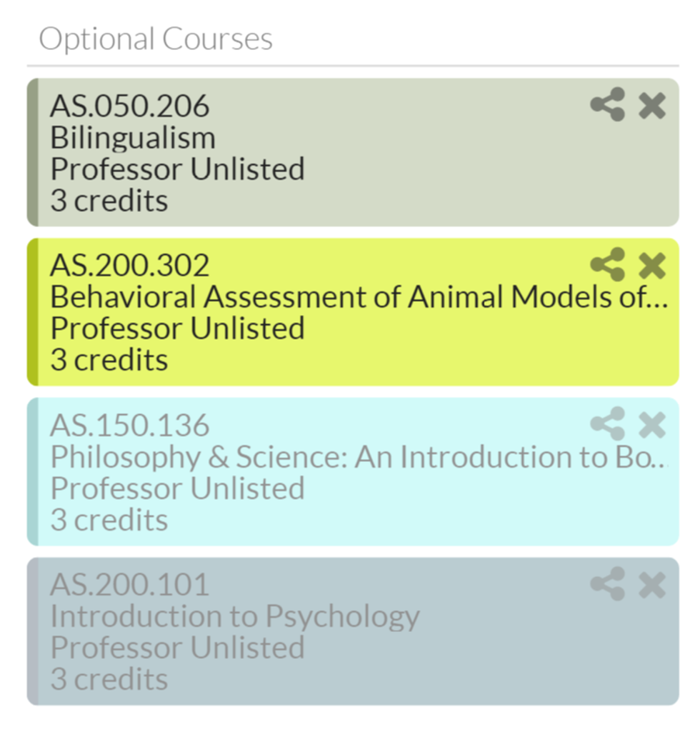Click "3 credits" on Introduction to Psychology card
Screen dimensions: 700x737
[x=109, y=679]
